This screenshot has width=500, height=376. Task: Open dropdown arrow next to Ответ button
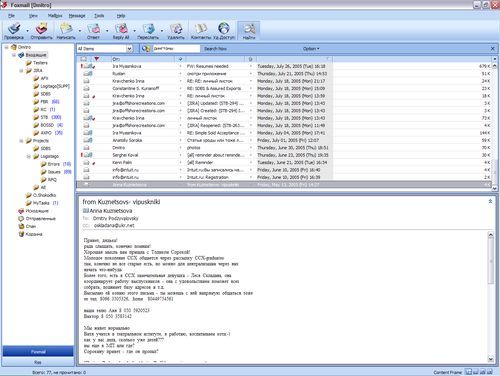point(107,31)
